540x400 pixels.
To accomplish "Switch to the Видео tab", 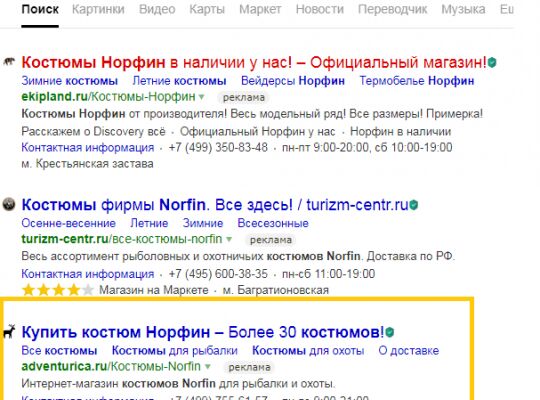I will pyautogui.click(x=157, y=9).
